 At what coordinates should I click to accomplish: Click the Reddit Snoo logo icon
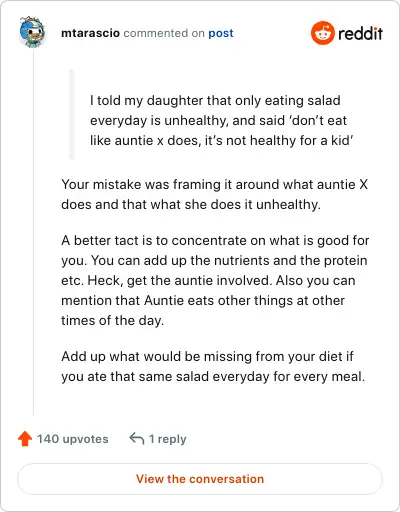click(x=322, y=33)
